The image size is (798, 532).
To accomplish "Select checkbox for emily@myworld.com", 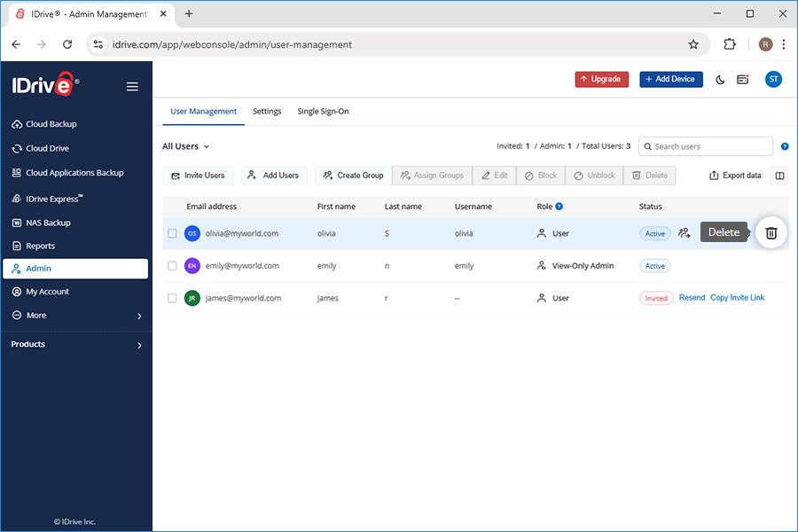I will tap(172, 266).
